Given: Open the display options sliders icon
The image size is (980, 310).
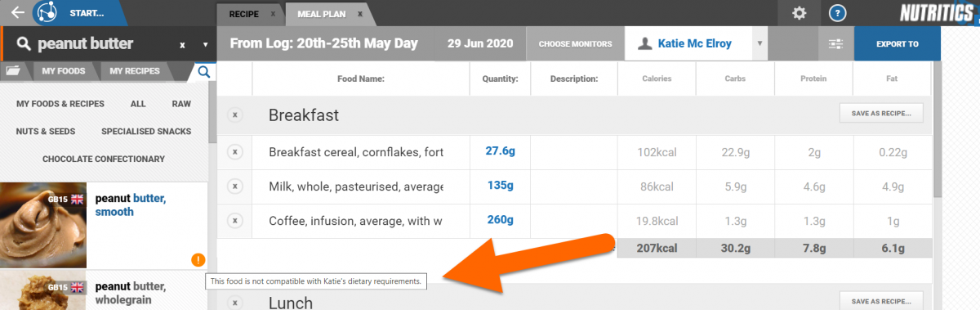Looking at the screenshot, I should 835,44.
